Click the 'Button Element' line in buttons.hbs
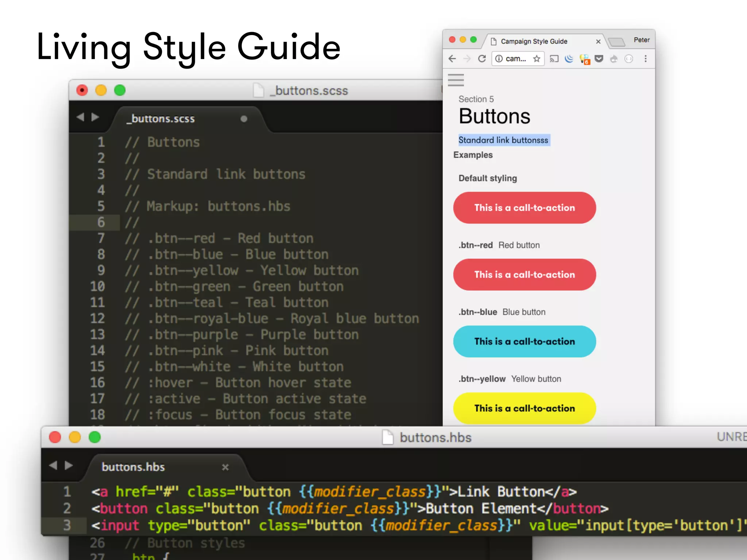The image size is (747, 560). [x=350, y=509]
